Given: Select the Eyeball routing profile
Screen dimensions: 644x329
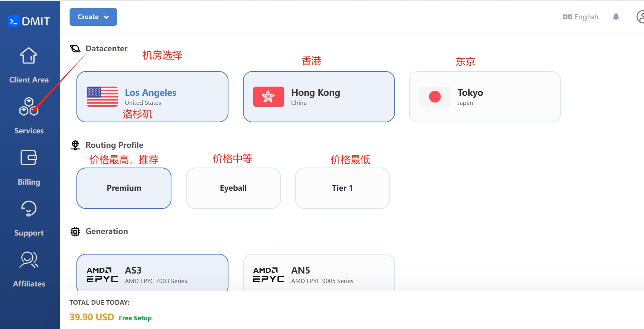Looking at the screenshot, I should pos(233,188).
